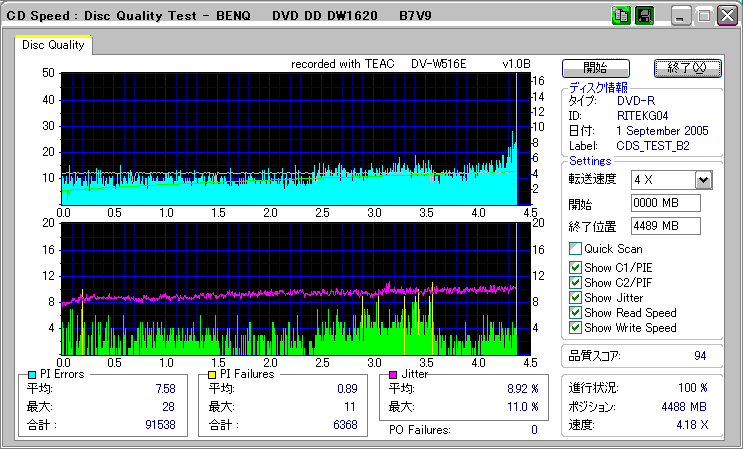This screenshot has height=449, width=743.
Task: Click the magenta Jitter legend swatch
Action: pos(393,374)
